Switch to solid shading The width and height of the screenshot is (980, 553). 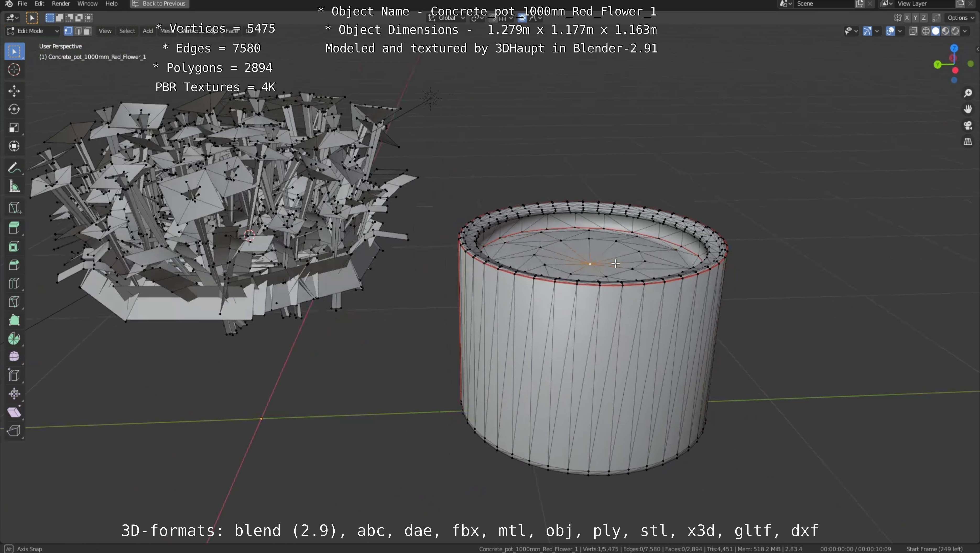click(x=936, y=31)
